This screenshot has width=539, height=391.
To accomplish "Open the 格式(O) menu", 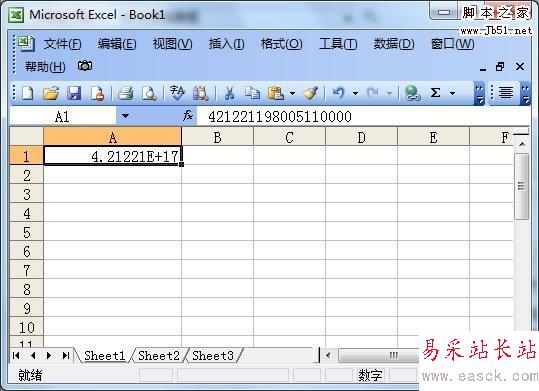I will click(x=282, y=44).
